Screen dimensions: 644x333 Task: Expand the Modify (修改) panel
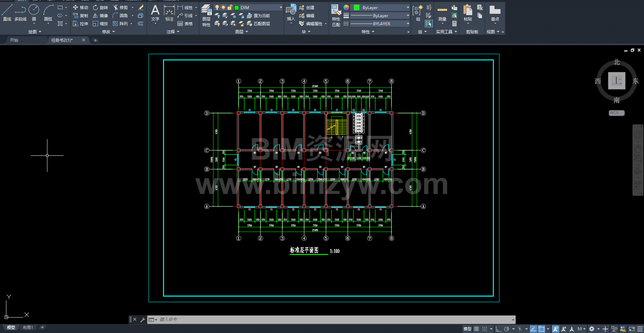109,32
